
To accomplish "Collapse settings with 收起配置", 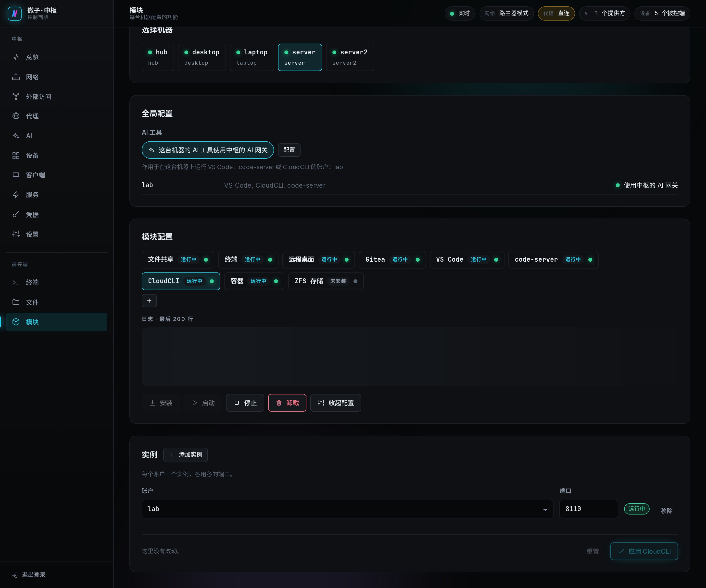I will [336, 403].
